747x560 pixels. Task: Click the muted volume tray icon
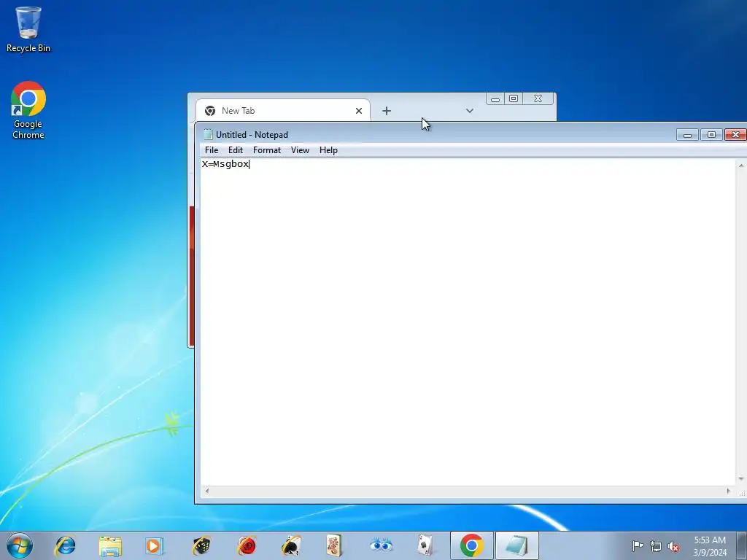pos(673,547)
